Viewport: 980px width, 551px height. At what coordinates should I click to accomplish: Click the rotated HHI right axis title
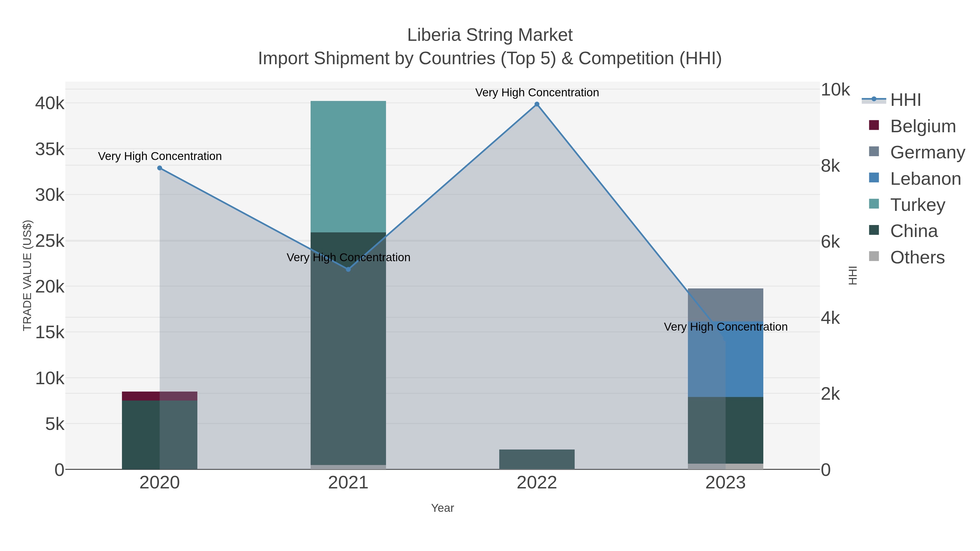(x=853, y=275)
